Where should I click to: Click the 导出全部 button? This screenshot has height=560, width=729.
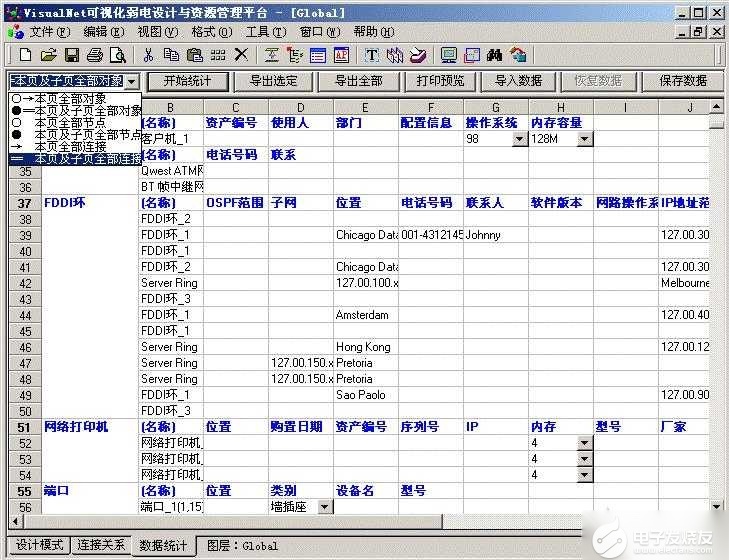[x=359, y=81]
